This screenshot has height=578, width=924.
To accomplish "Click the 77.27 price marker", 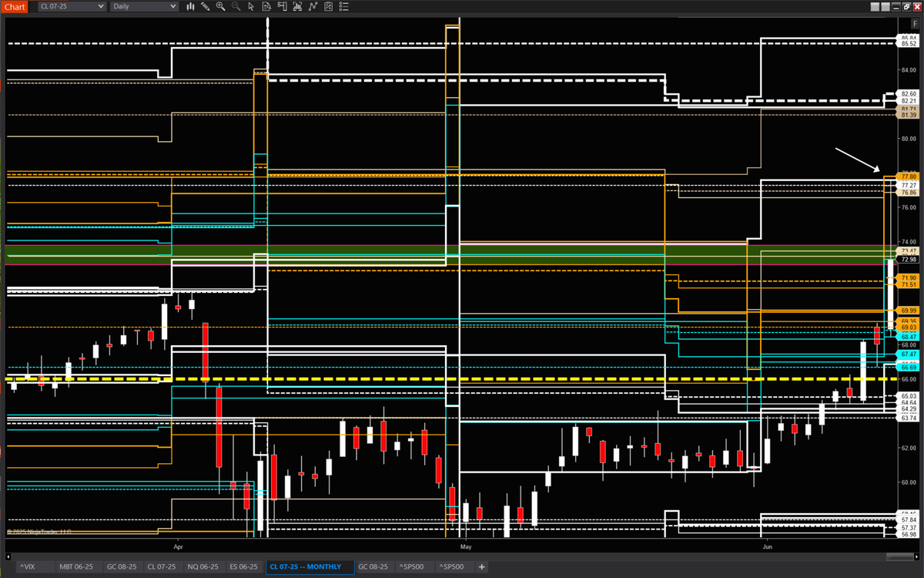I will (x=909, y=186).
